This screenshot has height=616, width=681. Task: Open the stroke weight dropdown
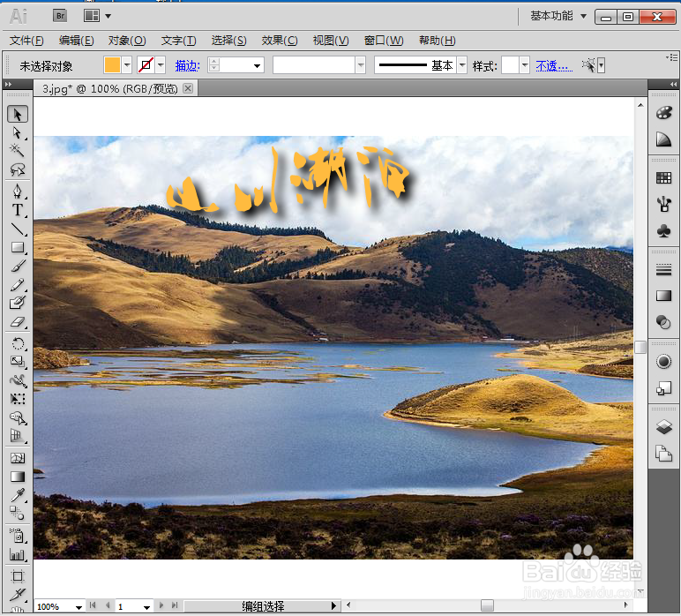pyautogui.click(x=257, y=66)
